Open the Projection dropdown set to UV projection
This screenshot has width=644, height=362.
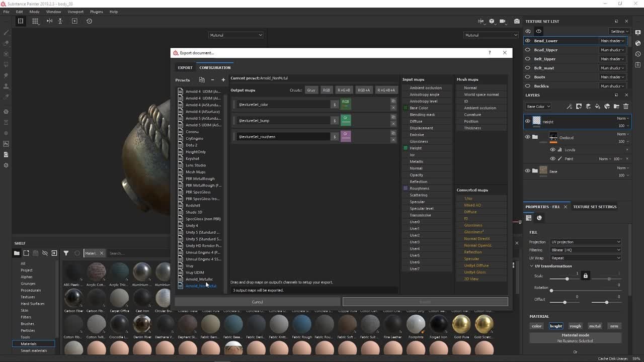click(586, 242)
